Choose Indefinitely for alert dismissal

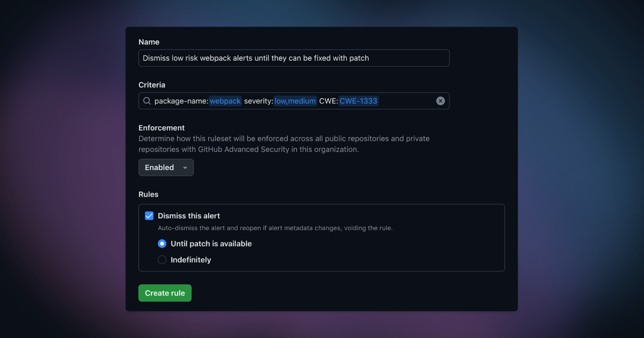[x=162, y=260]
